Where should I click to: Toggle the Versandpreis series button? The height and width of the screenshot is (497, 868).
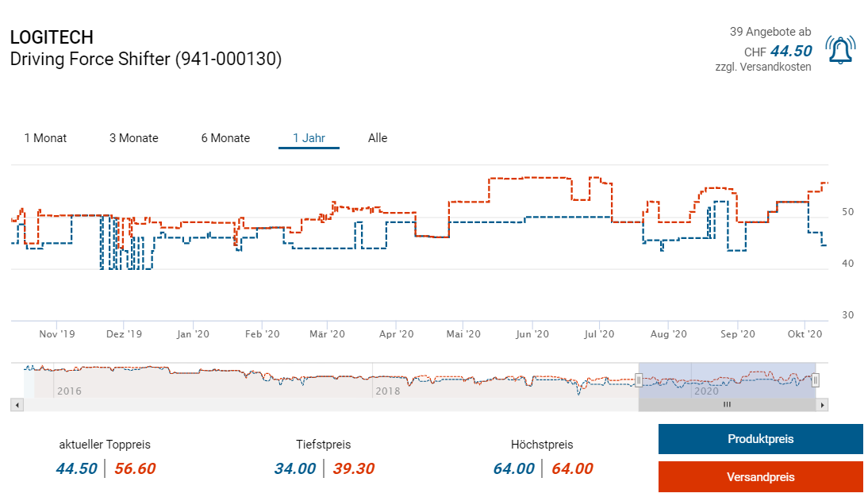tap(761, 477)
